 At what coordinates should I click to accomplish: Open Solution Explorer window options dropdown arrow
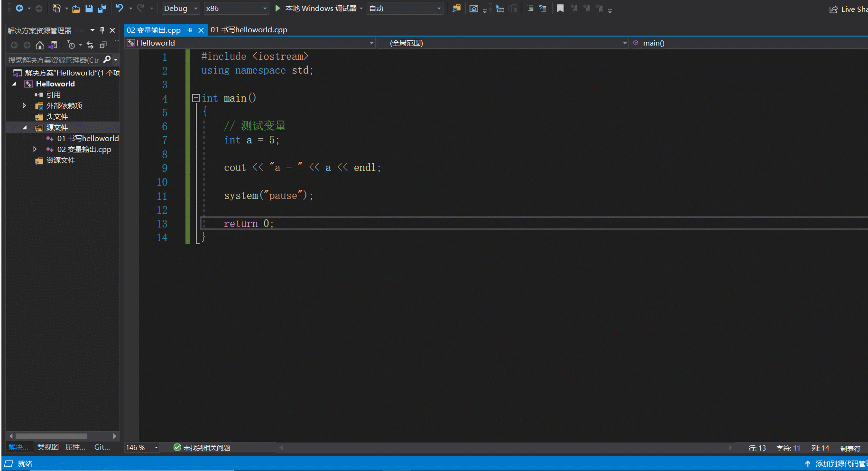[92, 30]
